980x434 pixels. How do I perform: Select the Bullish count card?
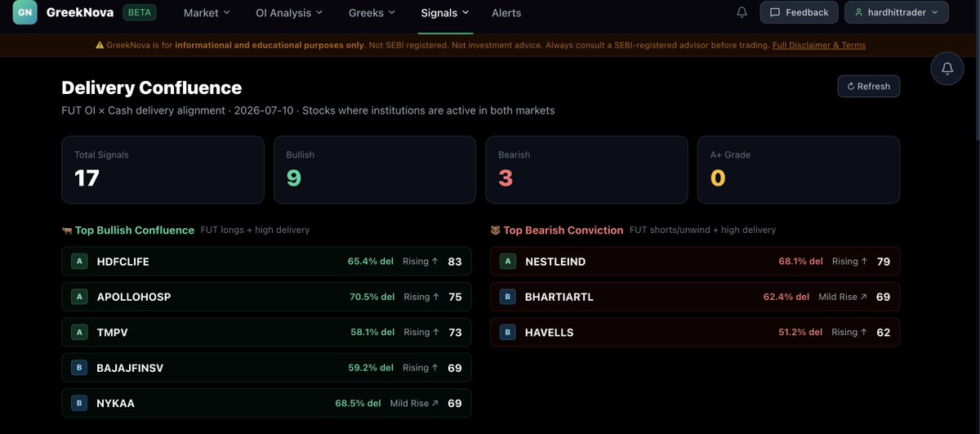(x=374, y=169)
